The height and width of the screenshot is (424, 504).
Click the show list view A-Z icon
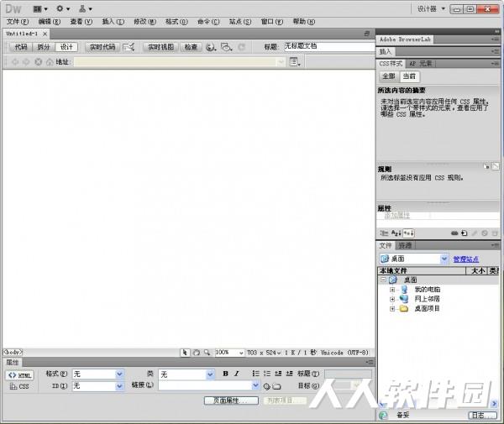point(396,233)
